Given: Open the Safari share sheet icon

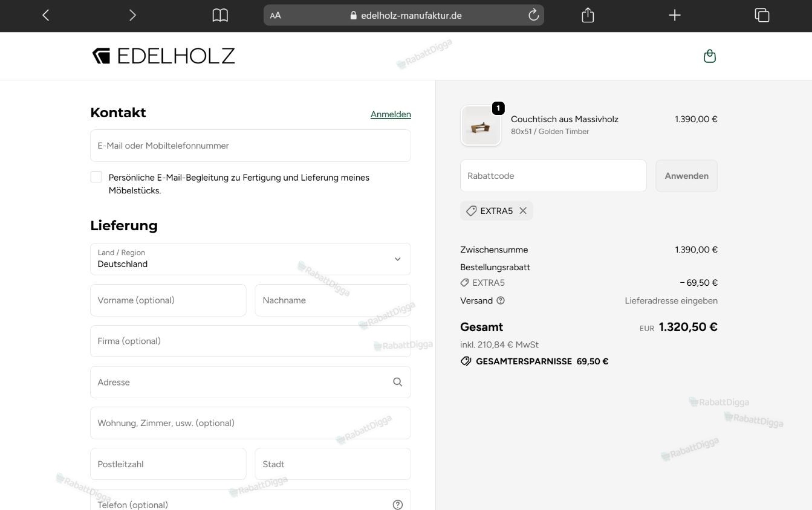Looking at the screenshot, I should pos(588,15).
